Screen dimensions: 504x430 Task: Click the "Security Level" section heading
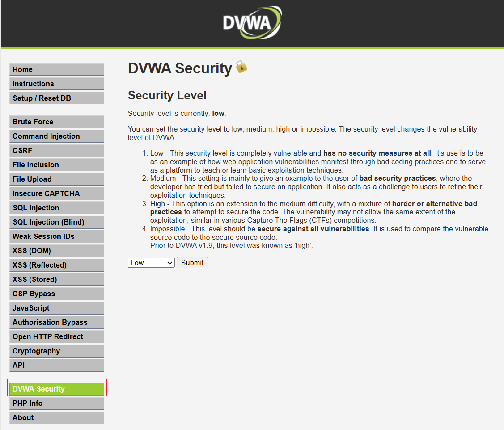[x=167, y=95]
